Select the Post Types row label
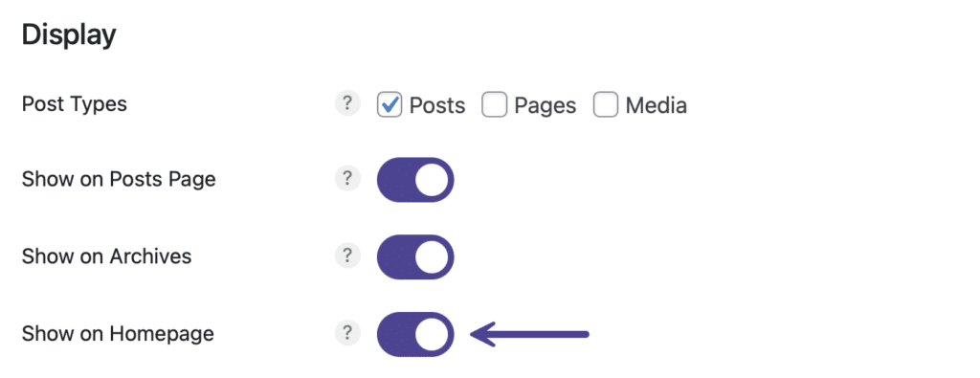The width and height of the screenshot is (980, 378). [75, 104]
